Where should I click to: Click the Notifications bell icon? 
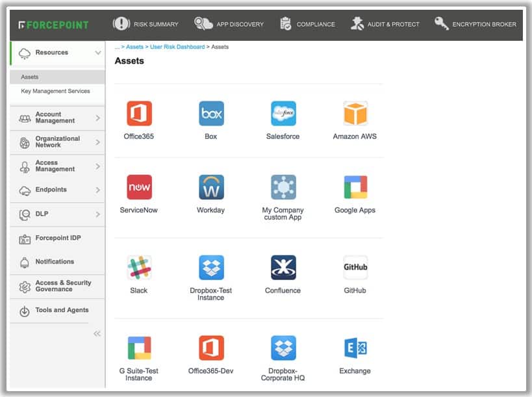tap(25, 263)
